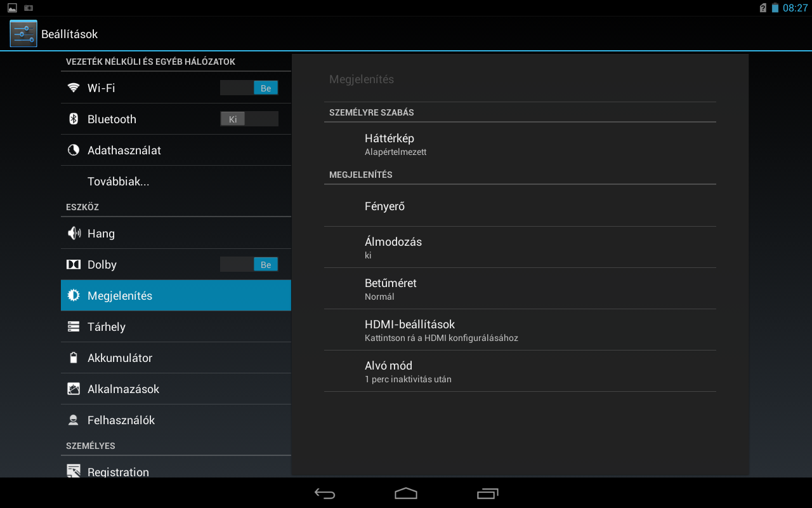Expand the Továbbiak... network options

(x=119, y=182)
